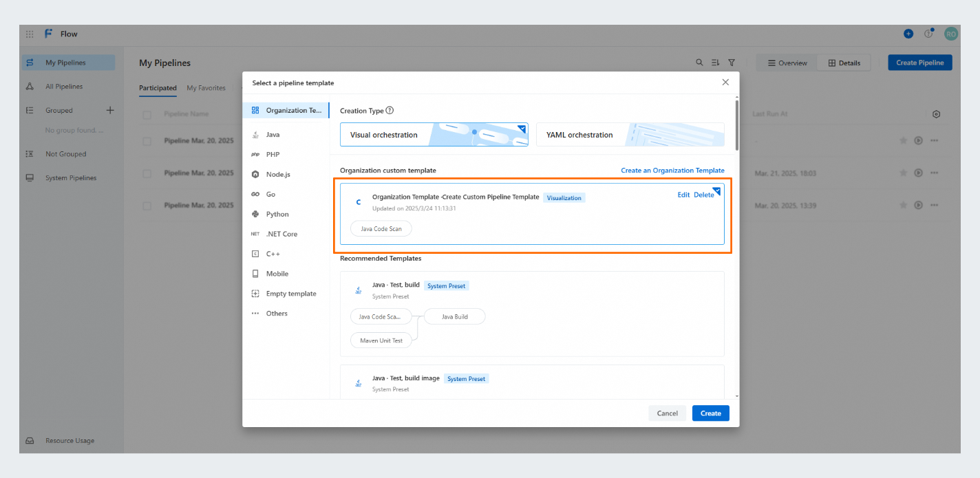The image size is (980, 478).
Task: Click the blue plus icon in header
Action: tap(908, 34)
